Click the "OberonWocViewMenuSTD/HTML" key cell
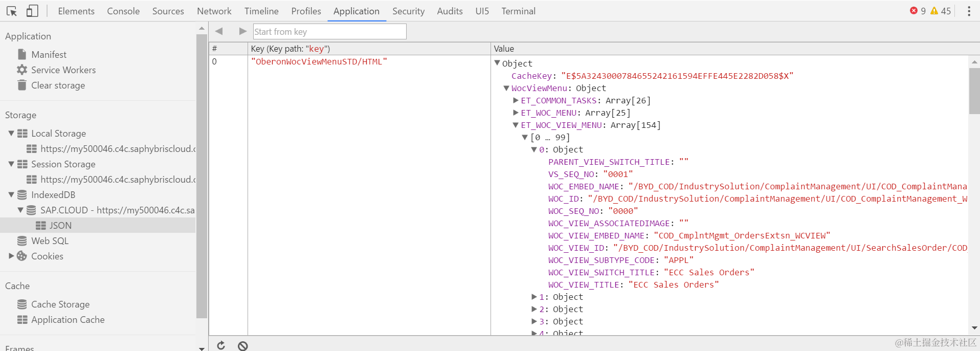This screenshot has height=351, width=980. [319, 61]
